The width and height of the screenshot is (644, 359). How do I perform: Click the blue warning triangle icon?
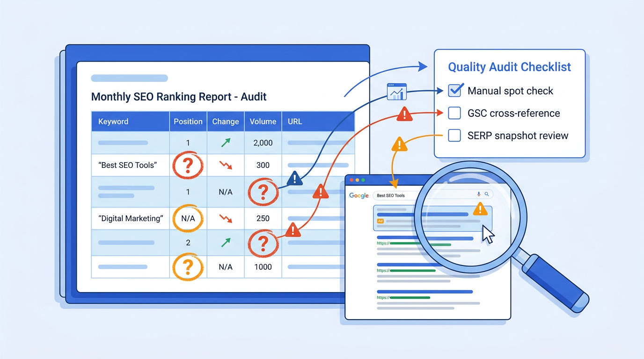[x=295, y=178]
